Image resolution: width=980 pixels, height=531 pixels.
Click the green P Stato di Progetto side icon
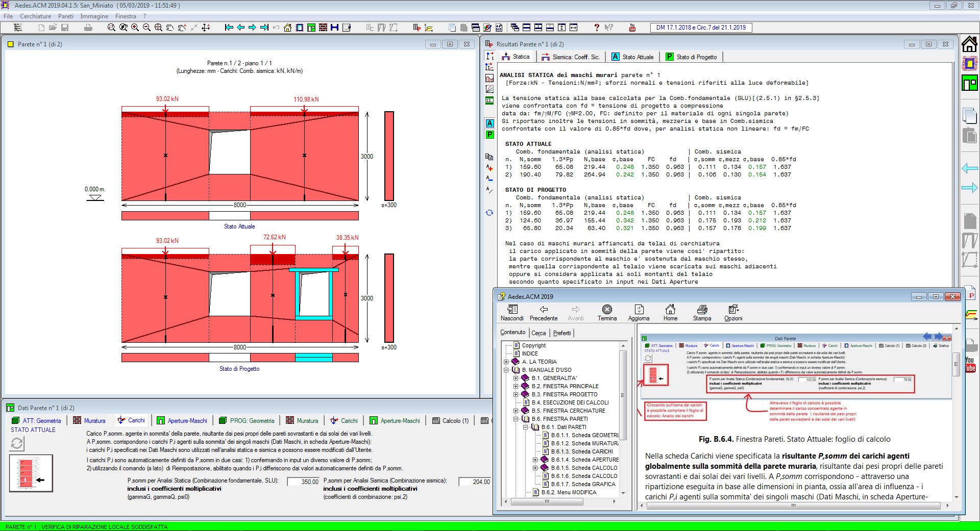(489, 135)
